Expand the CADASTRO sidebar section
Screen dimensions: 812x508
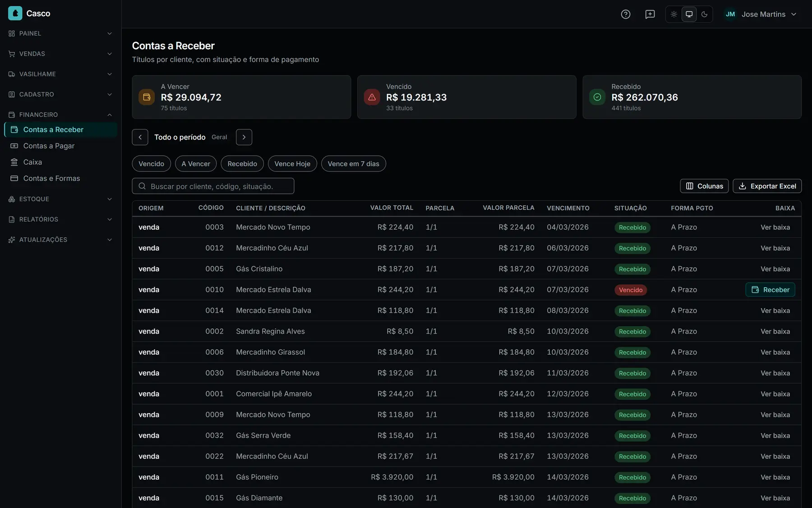click(60, 94)
